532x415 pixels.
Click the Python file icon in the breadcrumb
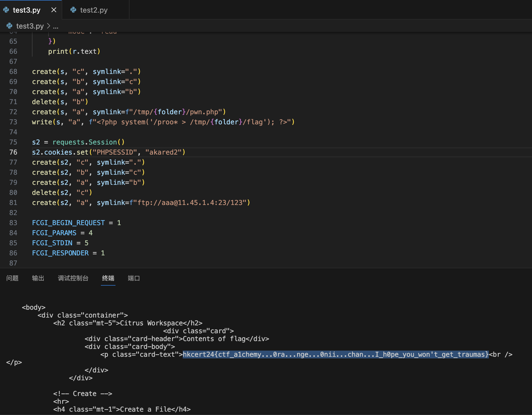(10, 26)
